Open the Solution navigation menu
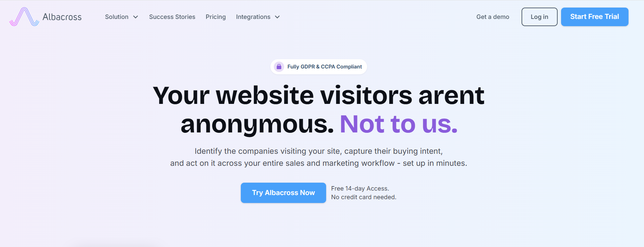 point(117,17)
